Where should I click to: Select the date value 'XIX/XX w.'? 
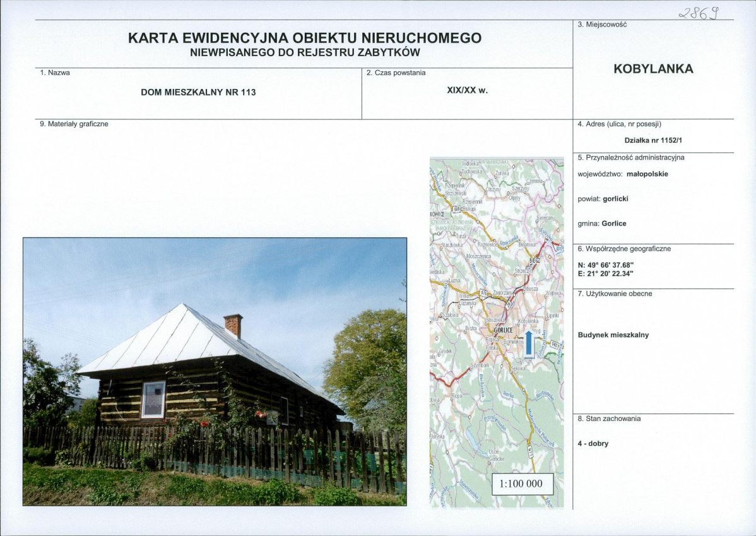coord(468,90)
